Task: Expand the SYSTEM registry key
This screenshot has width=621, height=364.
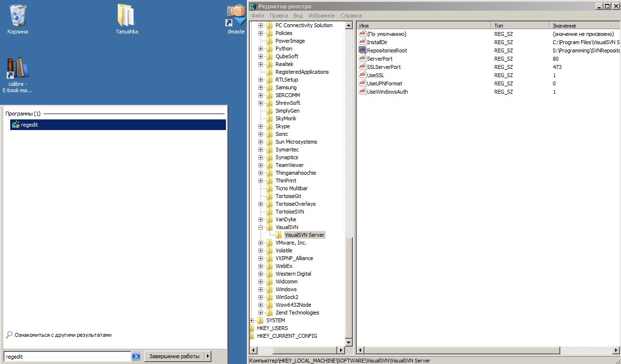Action: tap(252, 320)
